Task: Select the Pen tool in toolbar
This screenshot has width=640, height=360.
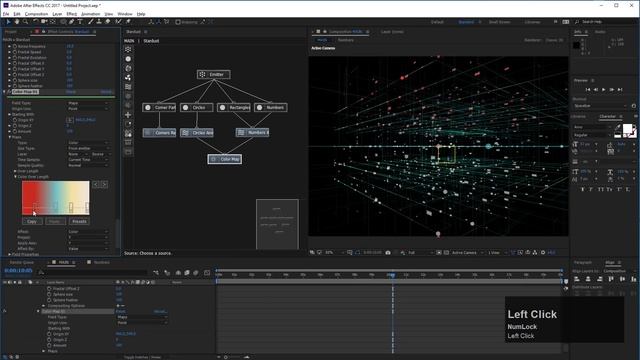Action: pyautogui.click(x=71, y=22)
